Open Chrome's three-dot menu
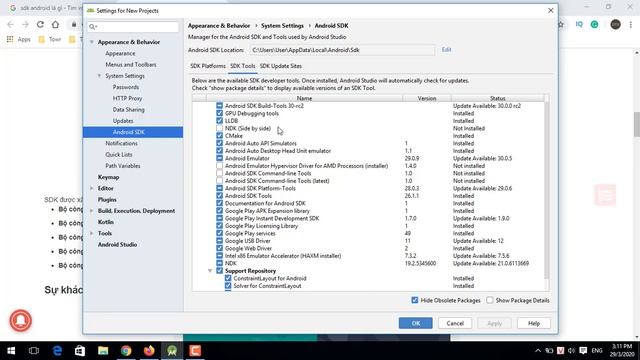Viewport: 640px width, 360px height. [x=631, y=24]
